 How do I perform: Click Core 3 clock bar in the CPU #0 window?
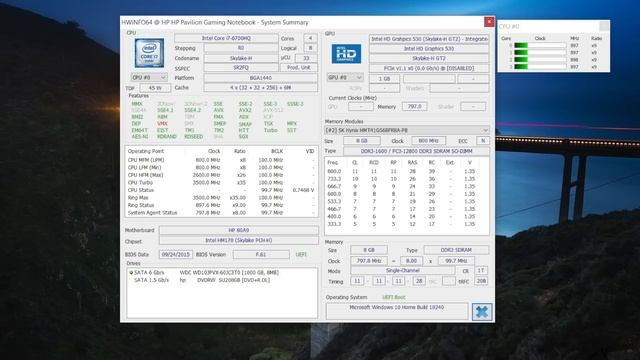(540, 67)
